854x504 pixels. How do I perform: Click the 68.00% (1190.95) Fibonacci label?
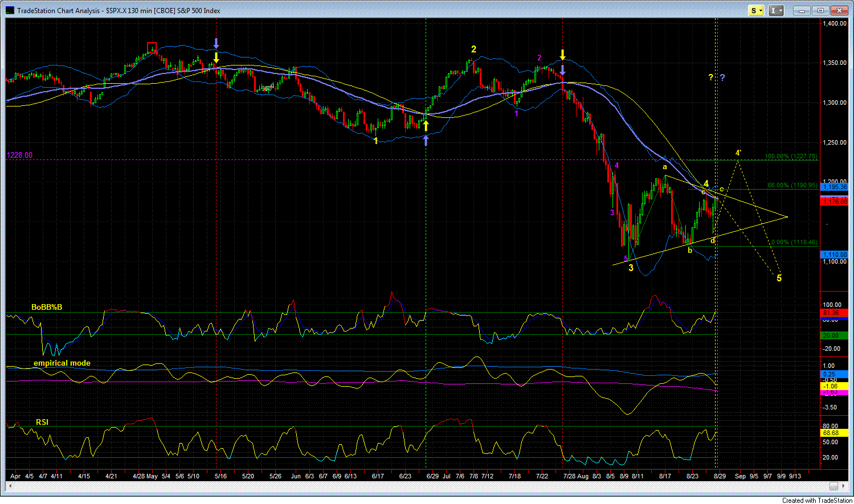793,186
